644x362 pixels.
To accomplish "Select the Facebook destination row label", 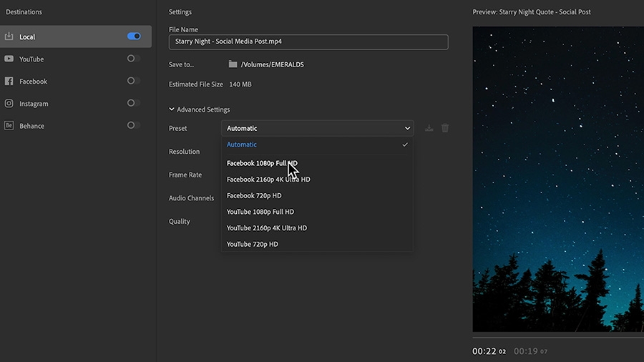I will click(x=33, y=82).
